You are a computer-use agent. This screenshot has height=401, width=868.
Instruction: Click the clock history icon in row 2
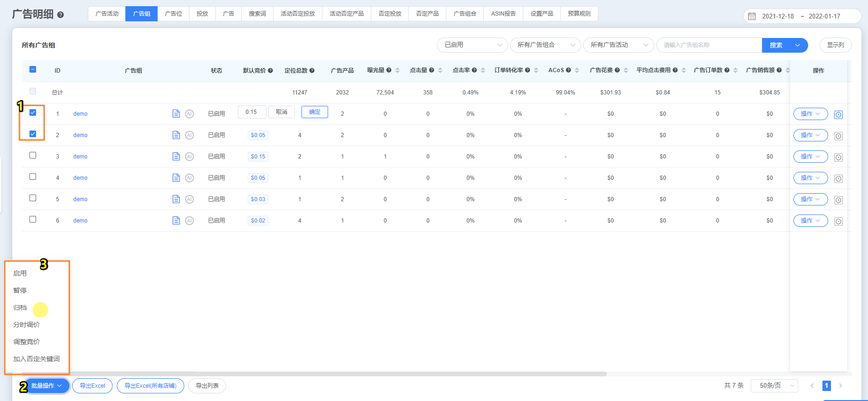click(x=839, y=136)
